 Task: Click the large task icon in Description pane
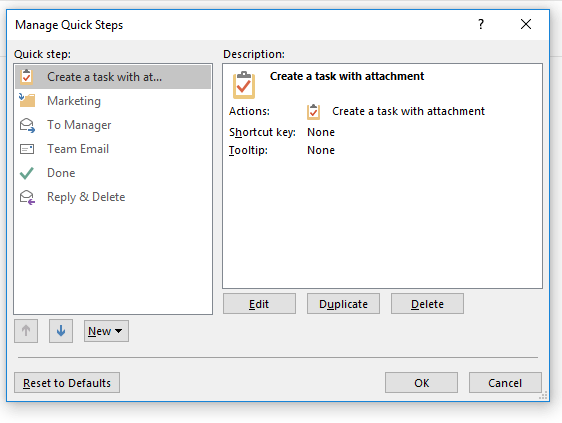pyautogui.click(x=244, y=85)
